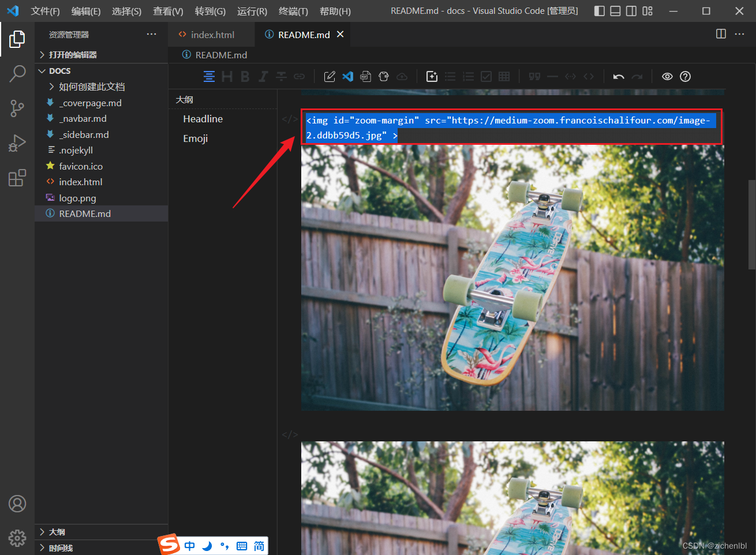
Task: Click the cloud upload toolbar icon
Action: point(402,77)
